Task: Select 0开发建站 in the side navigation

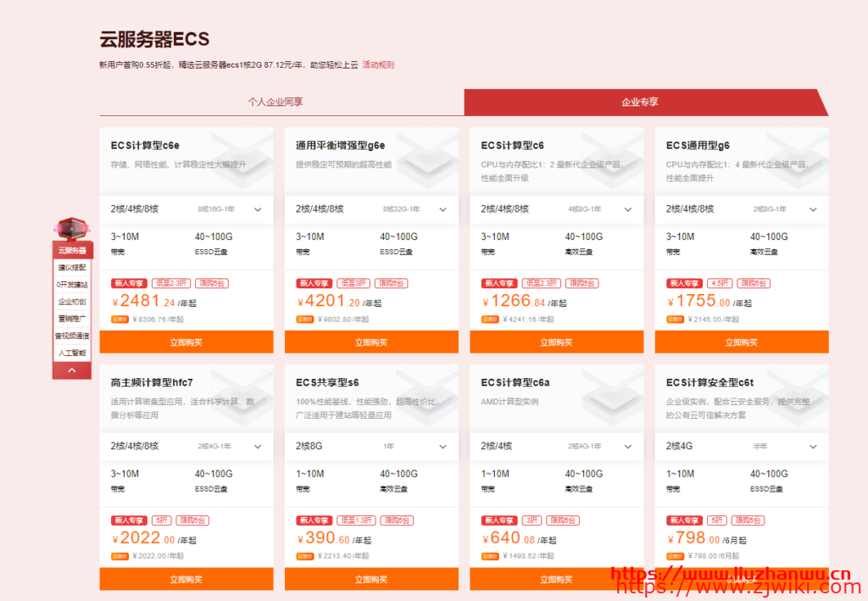Action: (x=73, y=285)
